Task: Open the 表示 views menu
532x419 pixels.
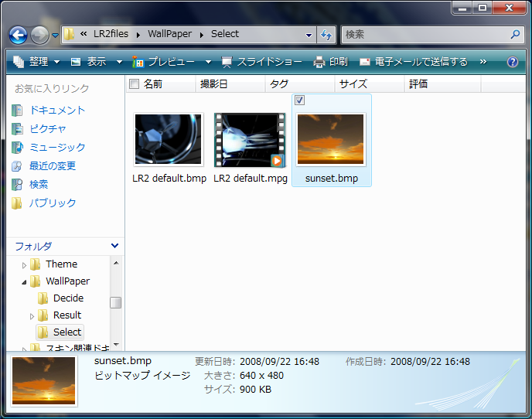Action: coord(96,62)
